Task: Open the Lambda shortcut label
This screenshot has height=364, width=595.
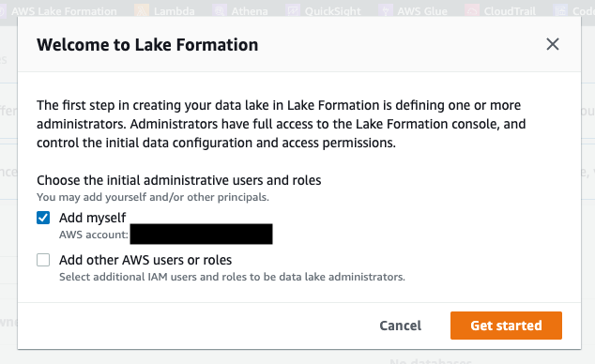Action: [x=175, y=11]
